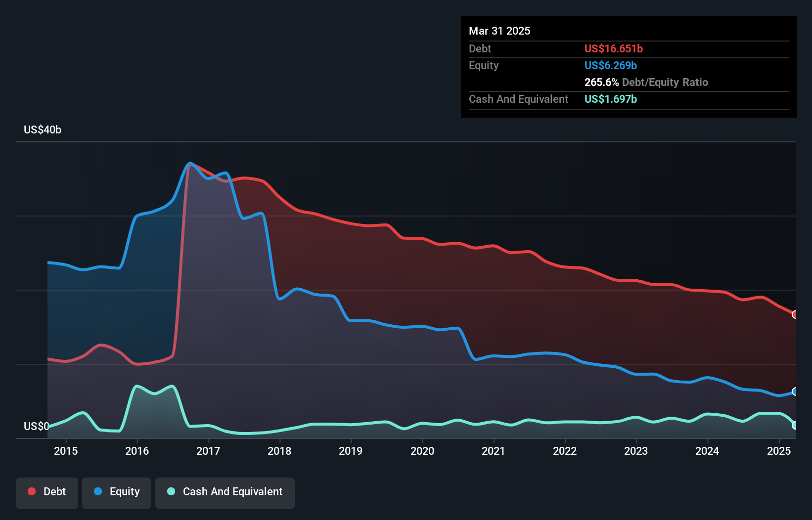This screenshot has width=812, height=520.
Task: Click the 2015 x-axis label
Action: pos(66,451)
